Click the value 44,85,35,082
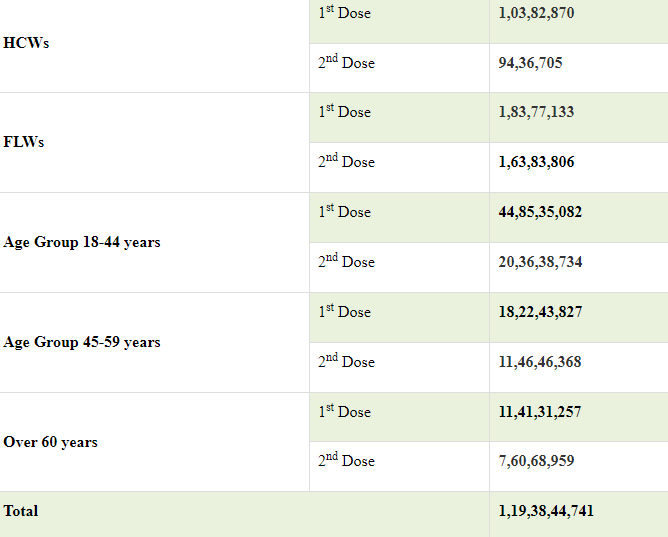668x537 pixels. tap(540, 212)
